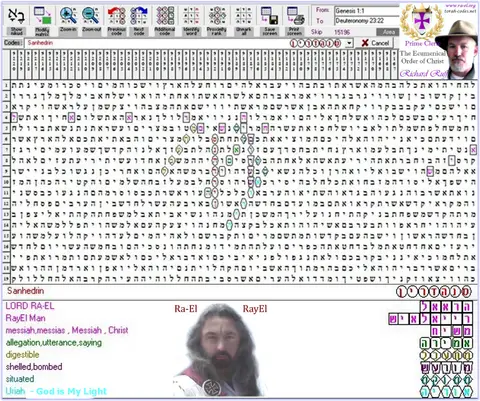This screenshot has height=401, width=480.
Task: Click the LORD RA-EL legend entry
Action: 30,306
